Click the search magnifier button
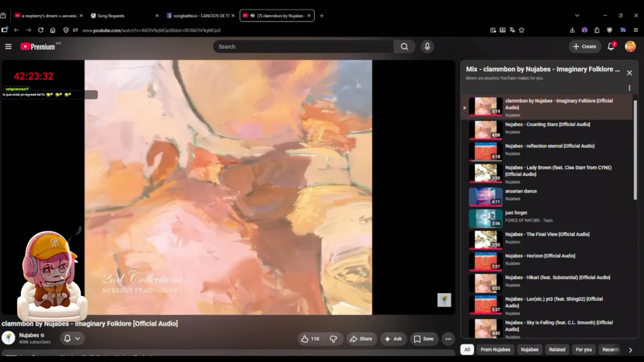This screenshot has height=362, width=644. pos(404,46)
